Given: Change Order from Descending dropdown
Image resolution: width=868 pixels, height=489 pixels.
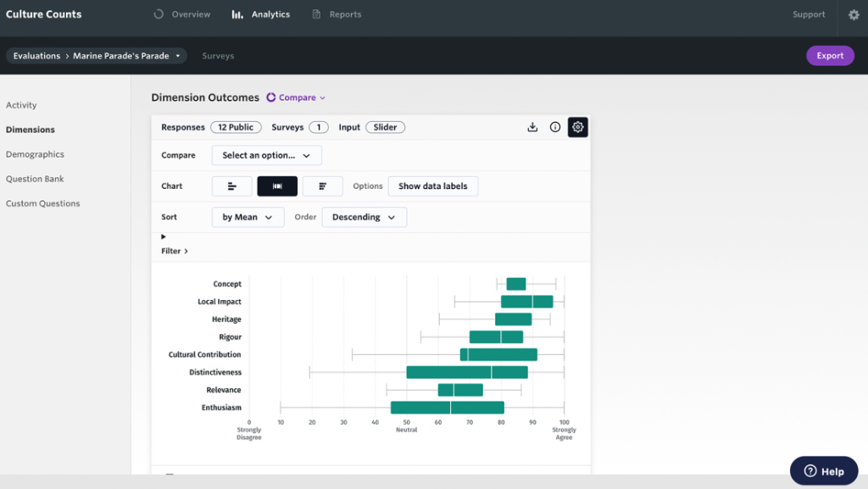Looking at the screenshot, I should tap(364, 216).
